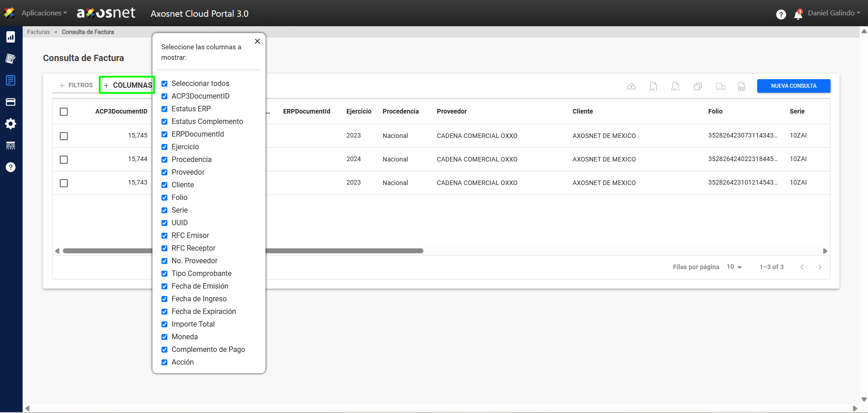This screenshot has height=413, width=868.
Task: Uncheck the RFC Emisor column checkbox
Action: (x=165, y=236)
